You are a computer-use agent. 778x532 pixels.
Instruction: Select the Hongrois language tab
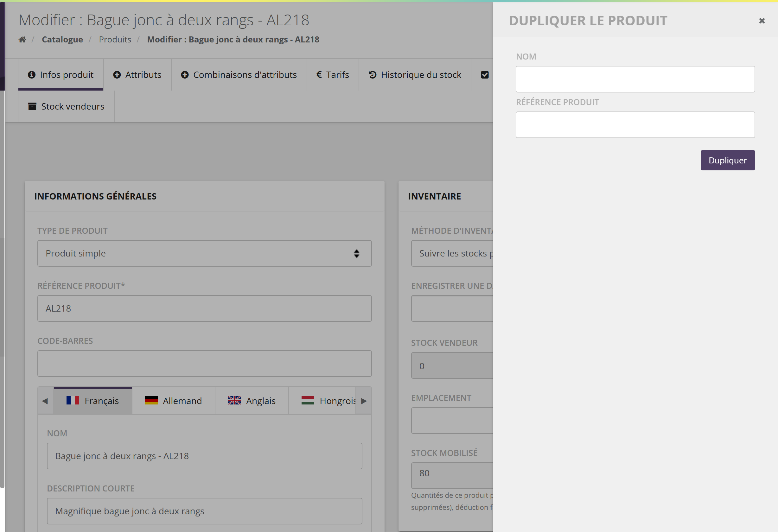[x=322, y=401]
